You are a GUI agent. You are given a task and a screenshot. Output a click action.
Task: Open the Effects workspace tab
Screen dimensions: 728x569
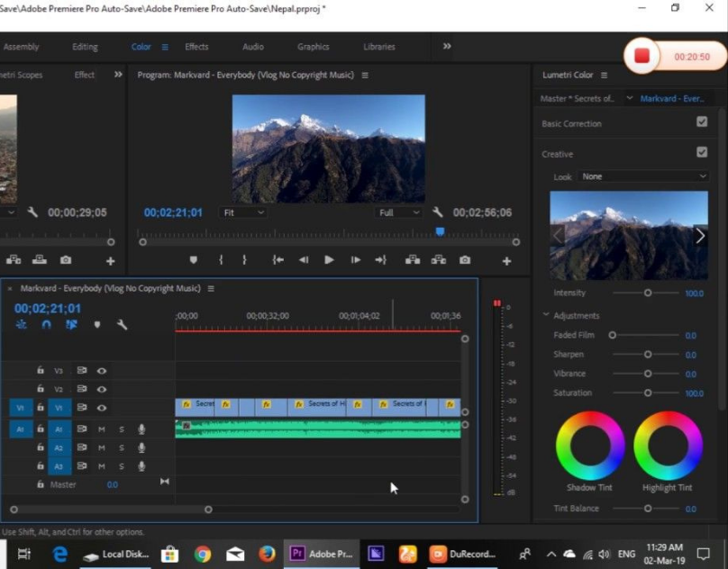tap(196, 47)
